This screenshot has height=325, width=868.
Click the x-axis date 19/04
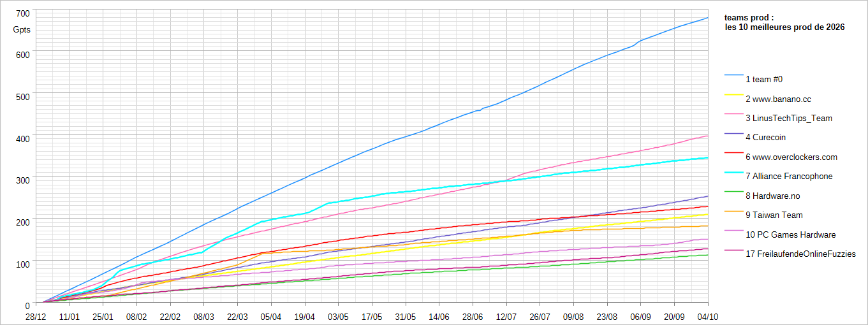pos(305,316)
